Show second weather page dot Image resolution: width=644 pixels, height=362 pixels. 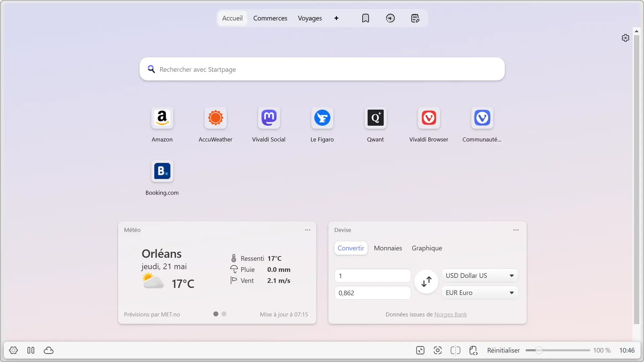(224, 314)
